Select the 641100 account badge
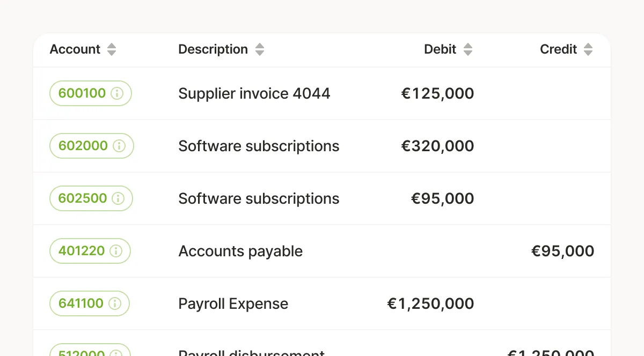Screen dimensions: 644x356 click(x=90, y=303)
